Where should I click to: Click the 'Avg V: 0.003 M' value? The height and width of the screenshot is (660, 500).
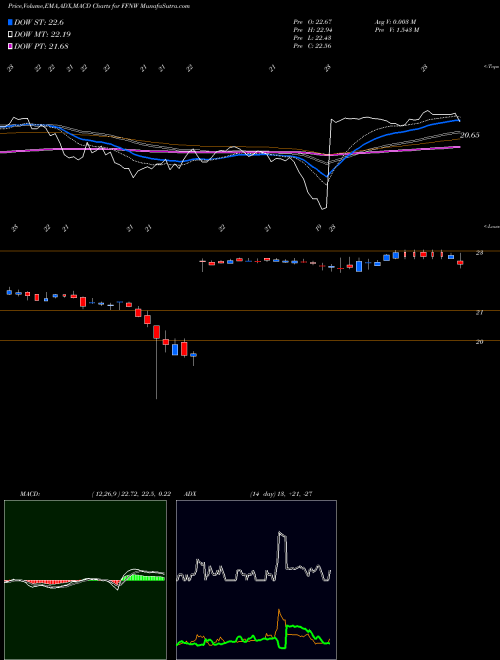395,22
